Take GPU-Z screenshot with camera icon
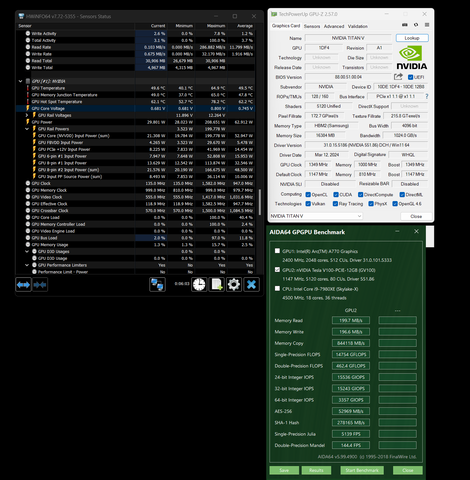The image size is (470, 480). tap(405, 25)
